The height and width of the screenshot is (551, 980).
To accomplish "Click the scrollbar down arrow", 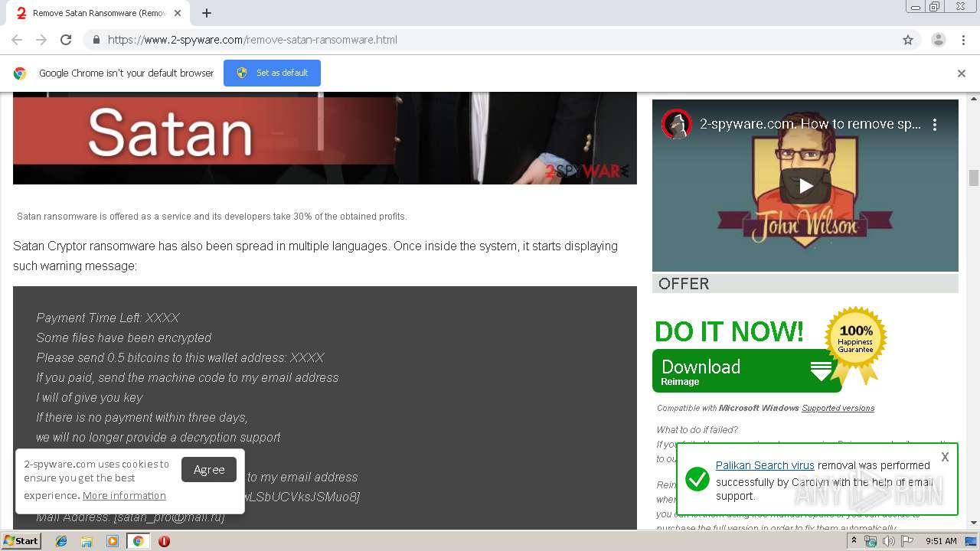I will [x=974, y=523].
